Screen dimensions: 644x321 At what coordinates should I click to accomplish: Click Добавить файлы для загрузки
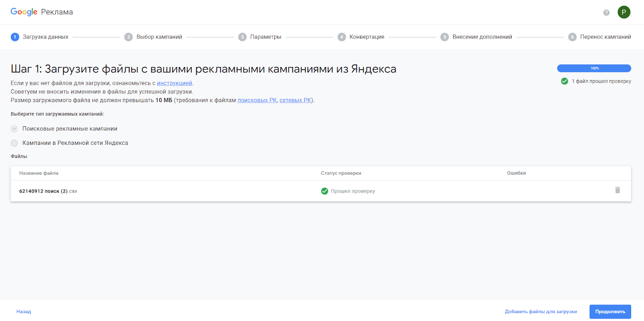[x=541, y=312]
